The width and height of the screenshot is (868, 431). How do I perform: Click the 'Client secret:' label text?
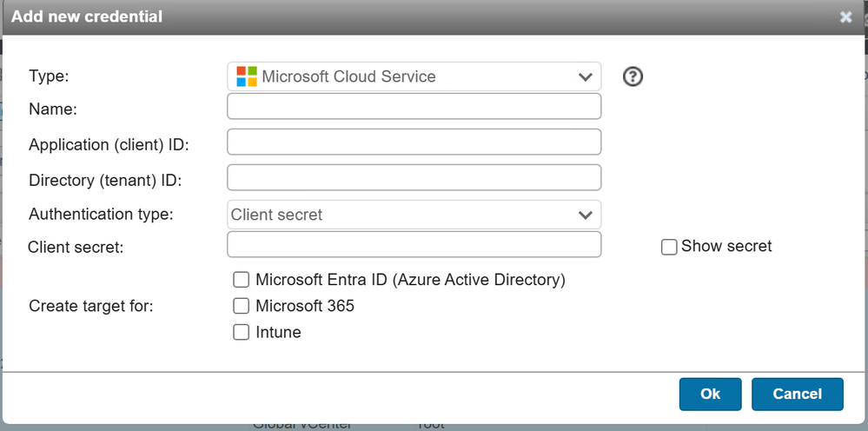click(x=76, y=248)
